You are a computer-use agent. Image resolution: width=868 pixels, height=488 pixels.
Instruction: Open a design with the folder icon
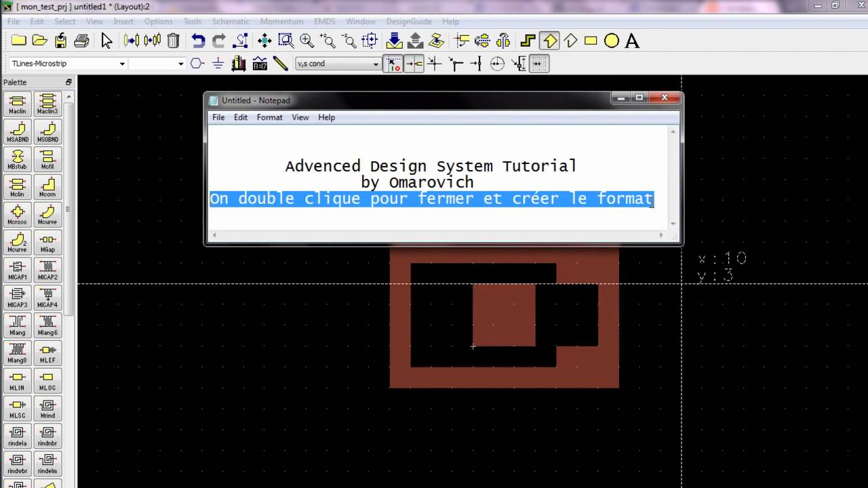(x=39, y=41)
